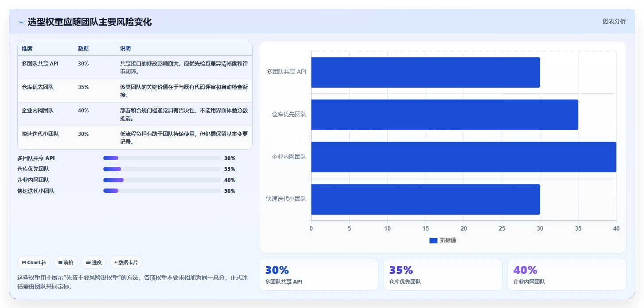Click the 维度 column header

click(x=27, y=49)
